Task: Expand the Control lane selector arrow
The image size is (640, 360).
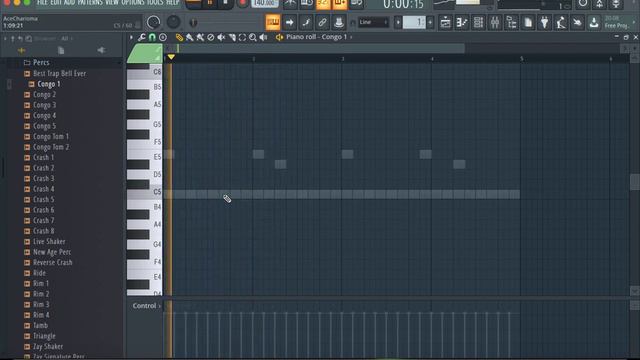Action: (160, 306)
